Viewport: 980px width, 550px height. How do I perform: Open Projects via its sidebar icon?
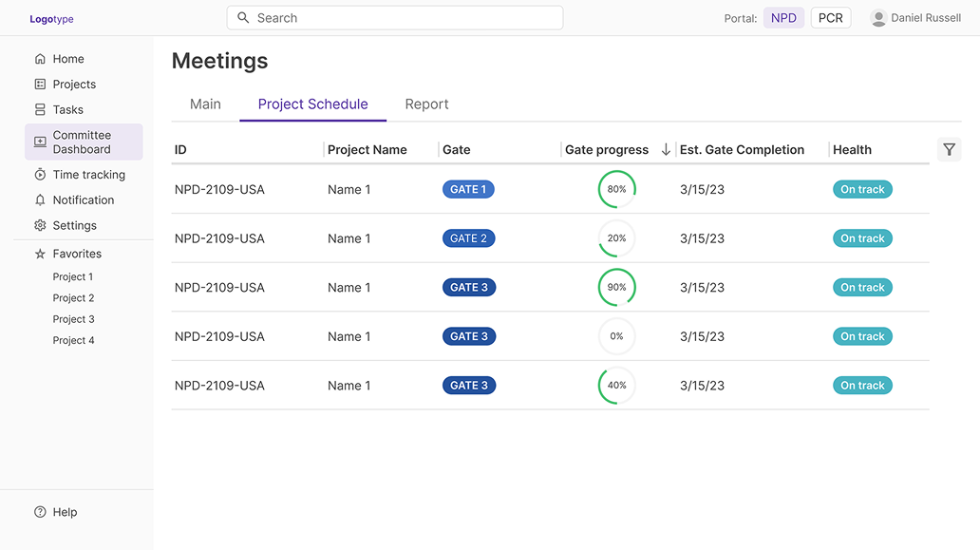pos(40,85)
